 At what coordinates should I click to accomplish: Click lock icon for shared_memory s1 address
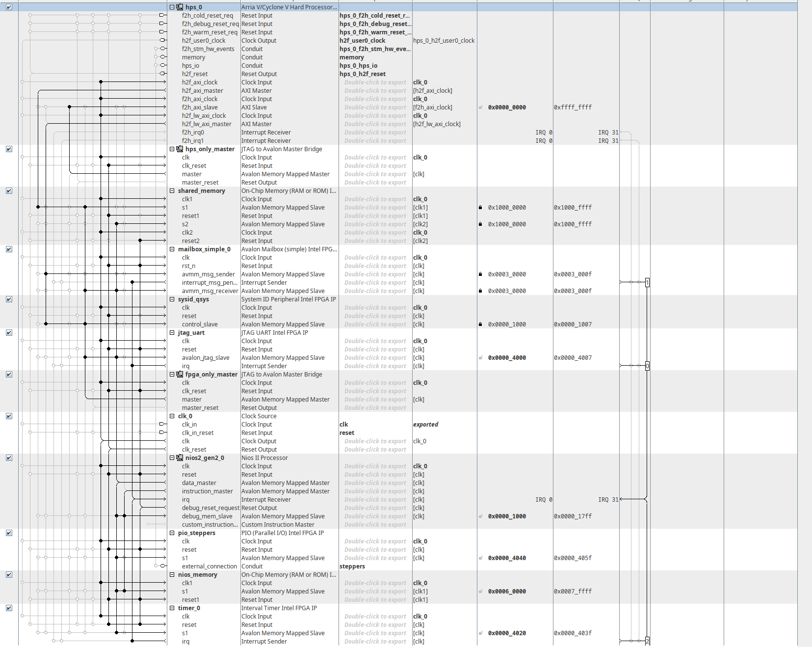click(x=480, y=208)
